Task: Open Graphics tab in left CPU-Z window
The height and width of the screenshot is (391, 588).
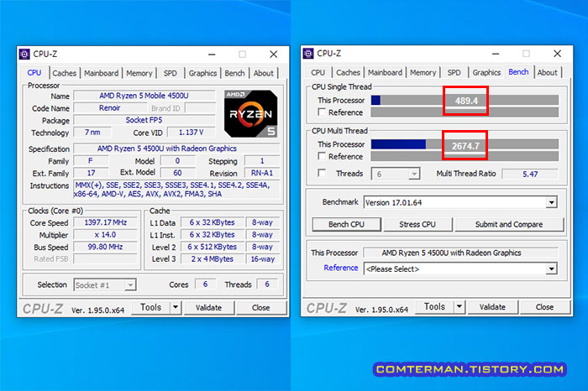Action: 202,73
